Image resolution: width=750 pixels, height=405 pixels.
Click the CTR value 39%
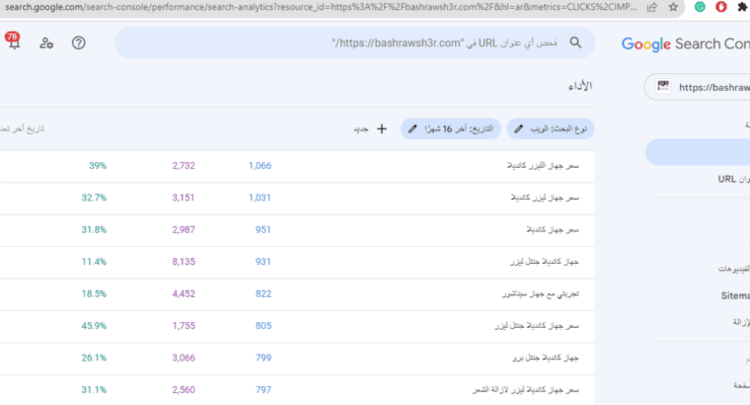click(98, 165)
